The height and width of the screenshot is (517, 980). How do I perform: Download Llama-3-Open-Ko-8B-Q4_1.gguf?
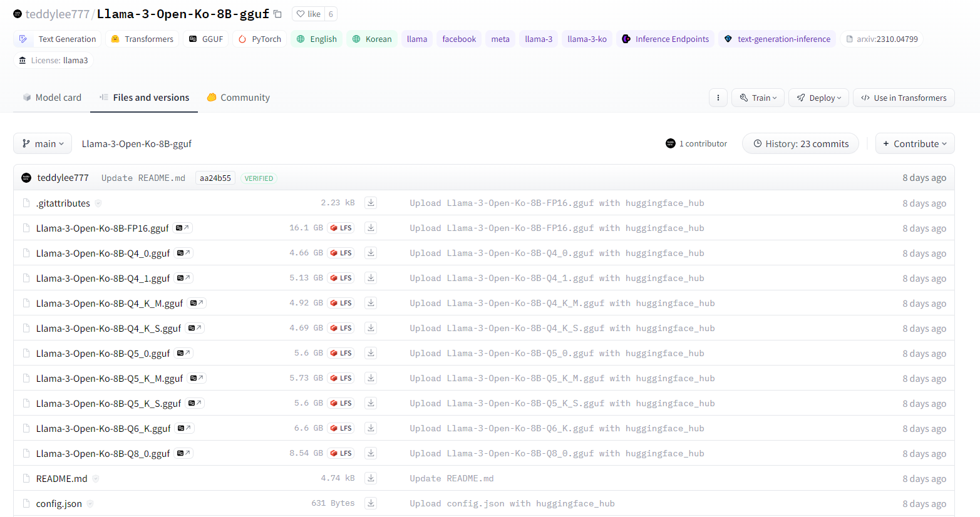tap(371, 278)
